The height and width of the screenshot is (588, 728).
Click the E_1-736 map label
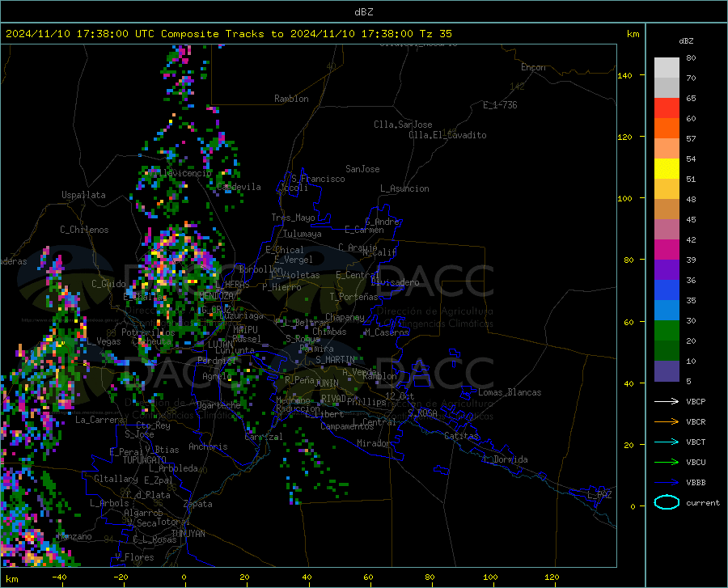coord(500,105)
